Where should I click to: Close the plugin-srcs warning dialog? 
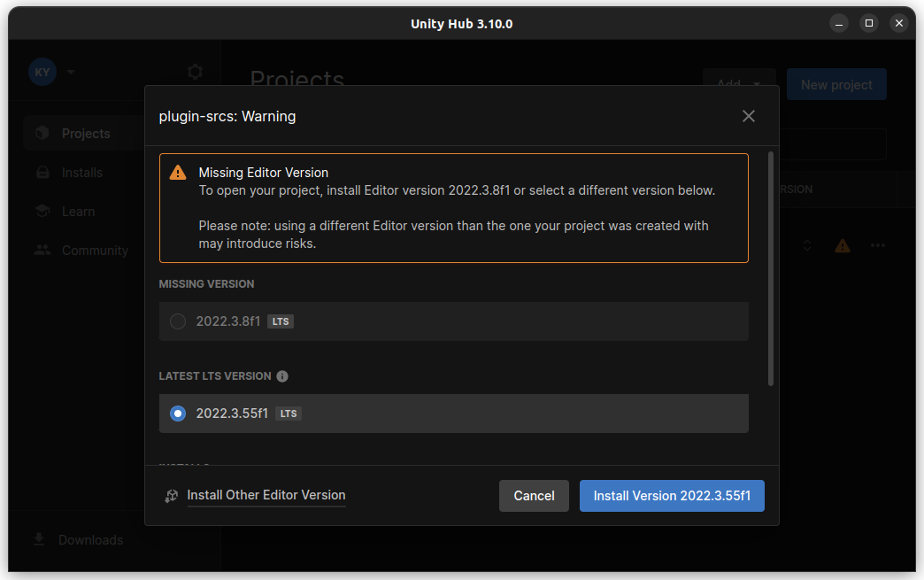point(749,116)
